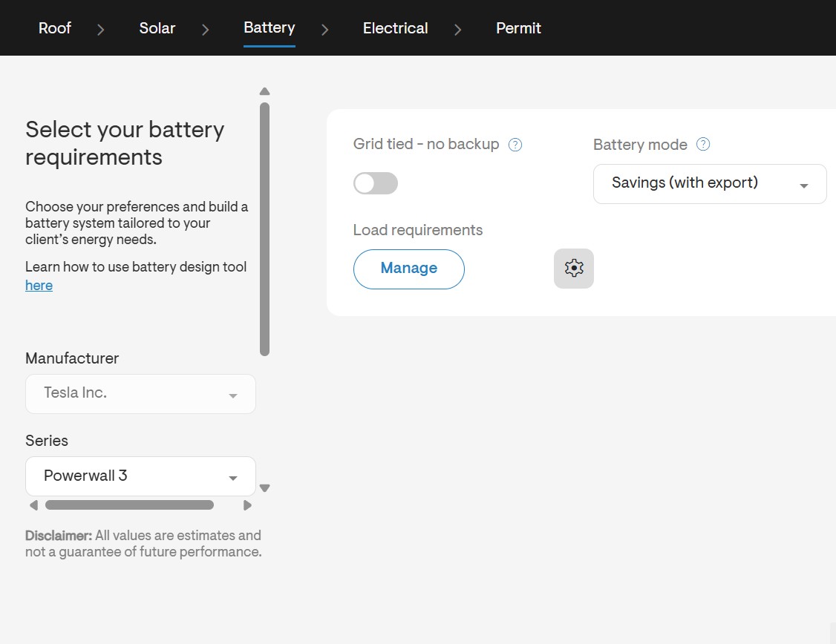Click the sidebar scroll up arrow
836x644 pixels.
tap(264, 91)
